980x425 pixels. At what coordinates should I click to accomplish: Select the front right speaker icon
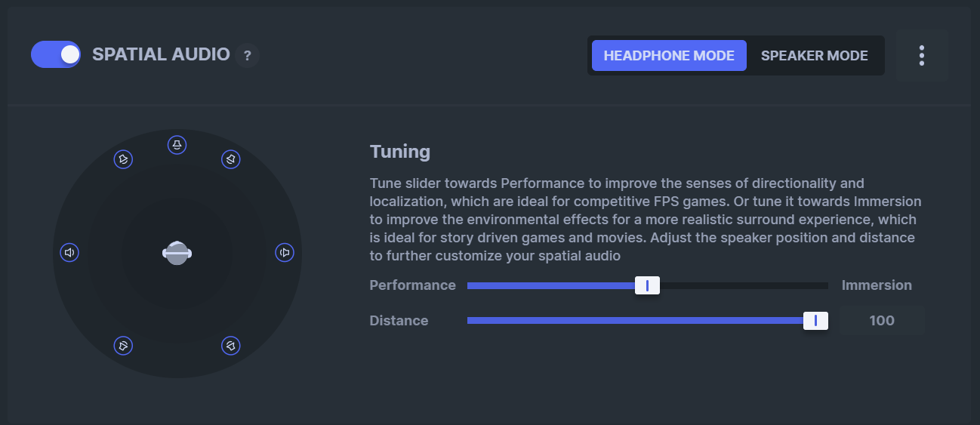(231, 159)
